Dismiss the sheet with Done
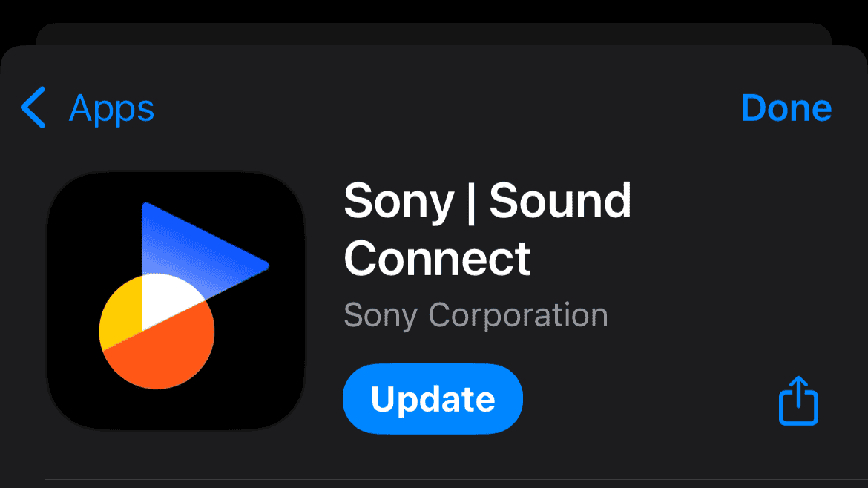 pos(786,108)
